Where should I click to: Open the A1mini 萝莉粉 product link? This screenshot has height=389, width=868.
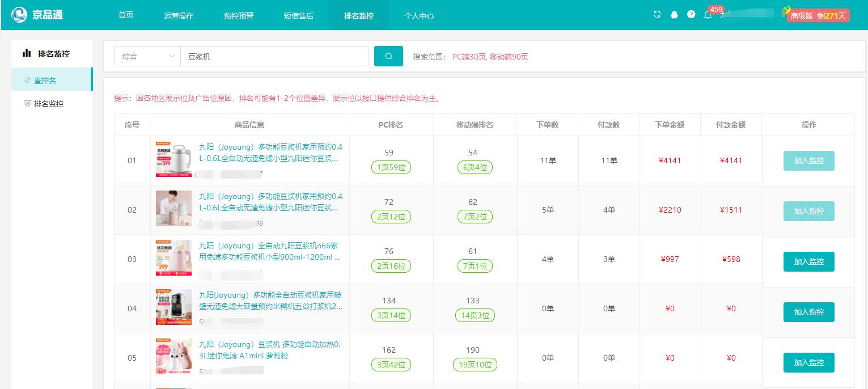pos(269,350)
